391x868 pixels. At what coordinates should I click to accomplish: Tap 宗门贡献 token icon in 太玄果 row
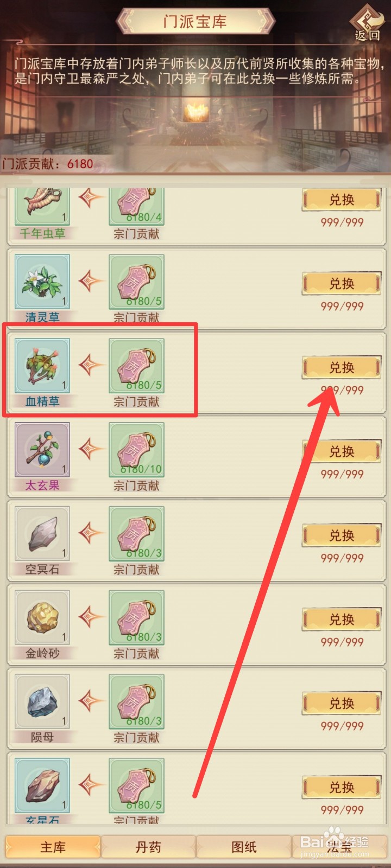tap(137, 450)
